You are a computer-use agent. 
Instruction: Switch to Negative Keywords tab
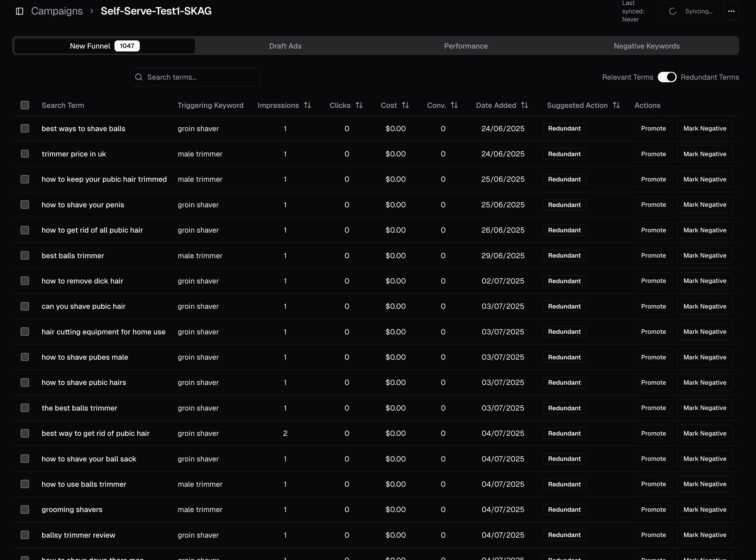point(646,46)
